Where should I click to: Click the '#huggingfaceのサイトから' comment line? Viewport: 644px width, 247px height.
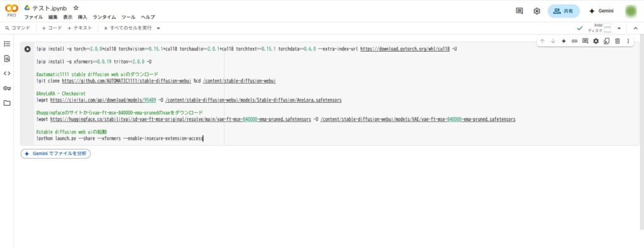[119, 113]
